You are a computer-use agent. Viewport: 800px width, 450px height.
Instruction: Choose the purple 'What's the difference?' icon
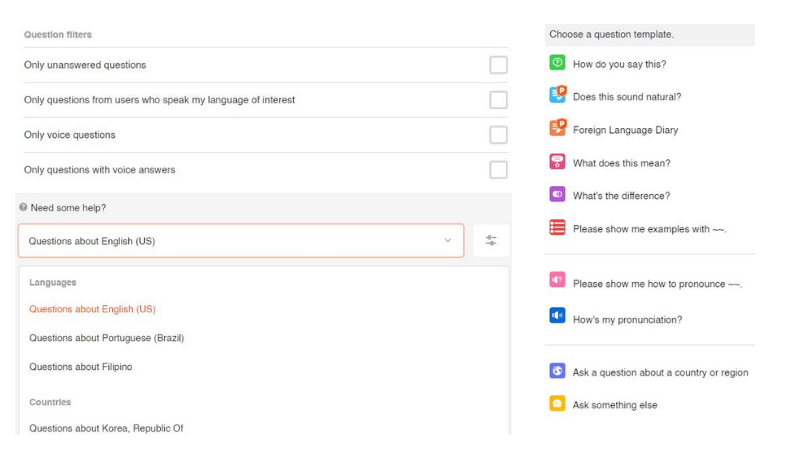tap(557, 194)
